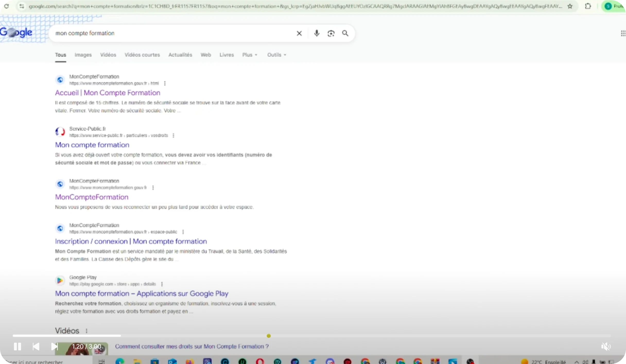The image size is (626, 364).
Task: Open the browser extensions puzzle icon
Action: point(588,6)
